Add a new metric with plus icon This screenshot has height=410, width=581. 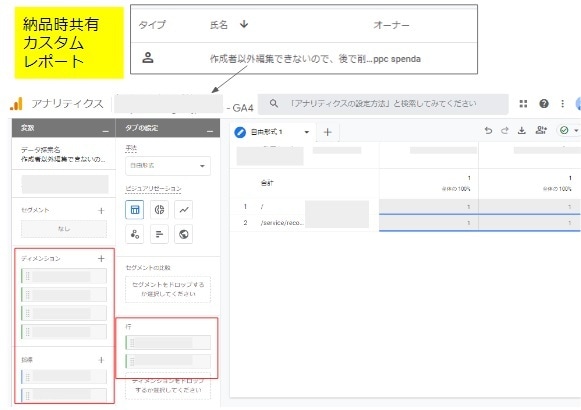pyautogui.click(x=101, y=360)
